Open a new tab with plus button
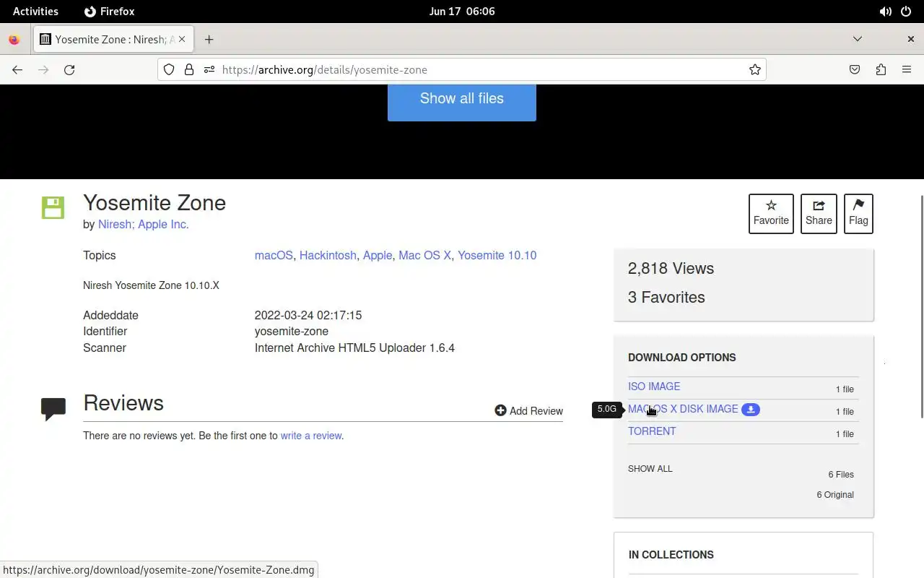The width and height of the screenshot is (924, 578). [209, 39]
